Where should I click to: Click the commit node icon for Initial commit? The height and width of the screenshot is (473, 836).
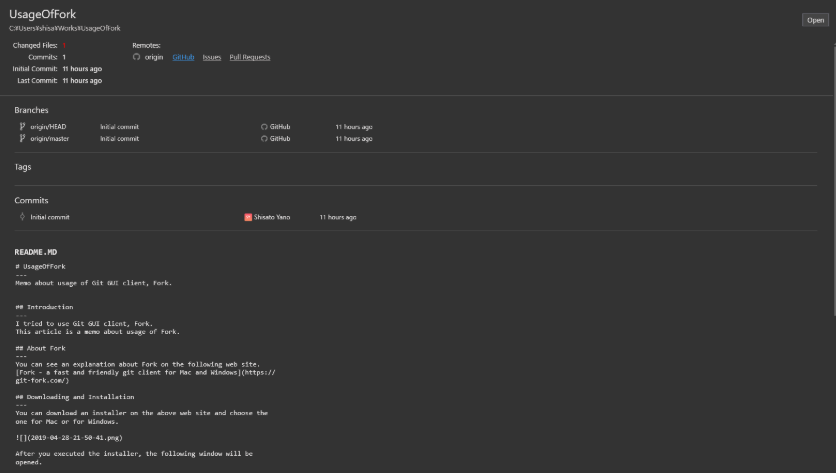click(x=22, y=217)
